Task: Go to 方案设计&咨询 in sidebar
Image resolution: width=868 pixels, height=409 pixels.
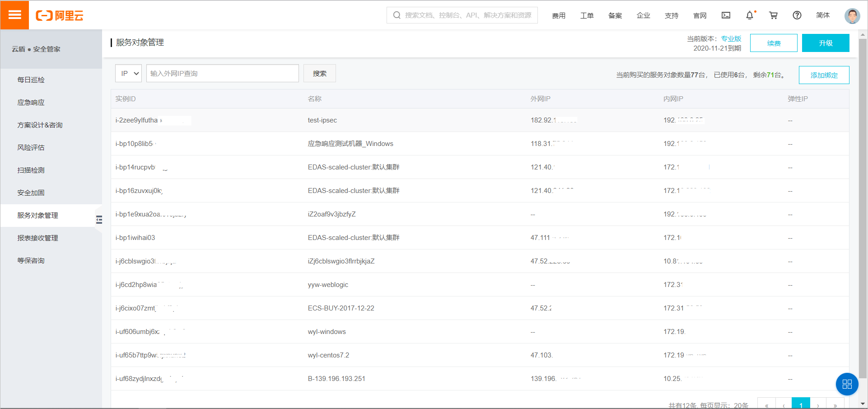Action: pyautogui.click(x=51, y=125)
